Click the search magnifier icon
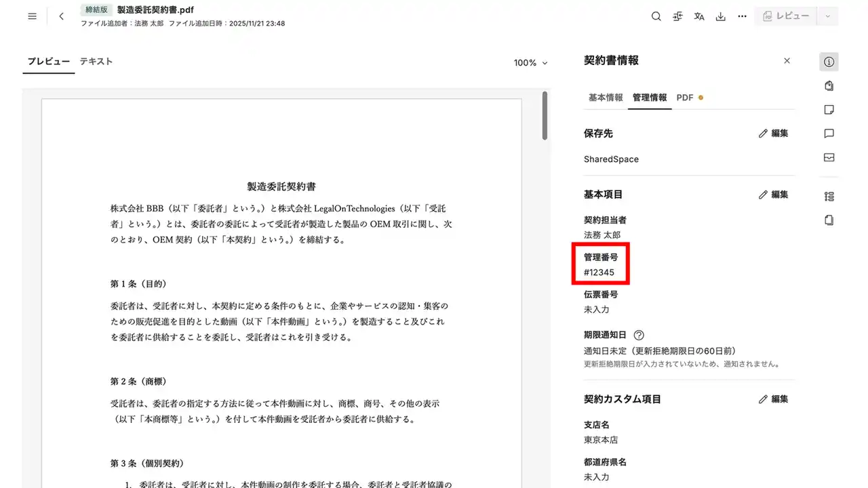This screenshot has width=868, height=488. coord(656,16)
